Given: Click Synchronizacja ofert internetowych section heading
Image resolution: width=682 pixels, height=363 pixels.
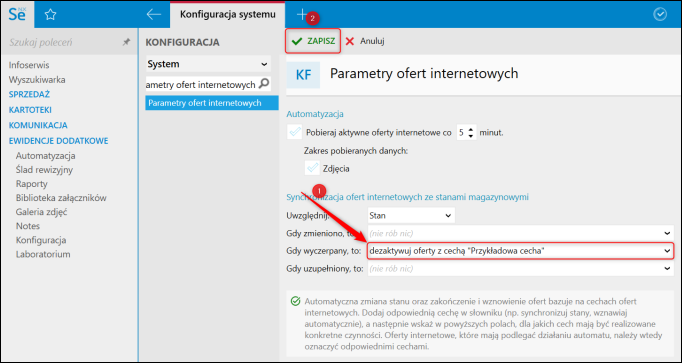Looking at the screenshot, I should tap(408, 197).
